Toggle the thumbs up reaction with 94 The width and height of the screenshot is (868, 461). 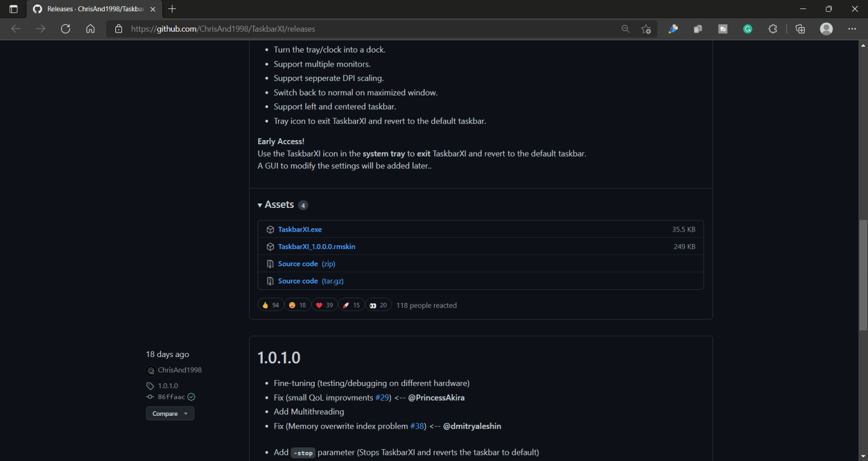271,305
